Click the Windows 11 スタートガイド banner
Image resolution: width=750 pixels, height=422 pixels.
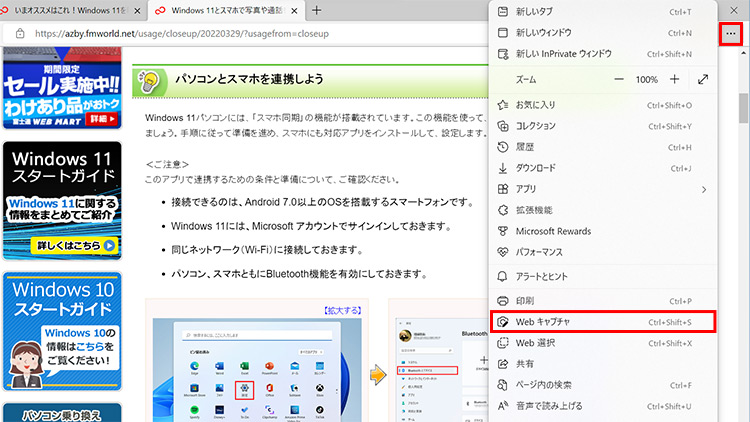point(62,200)
